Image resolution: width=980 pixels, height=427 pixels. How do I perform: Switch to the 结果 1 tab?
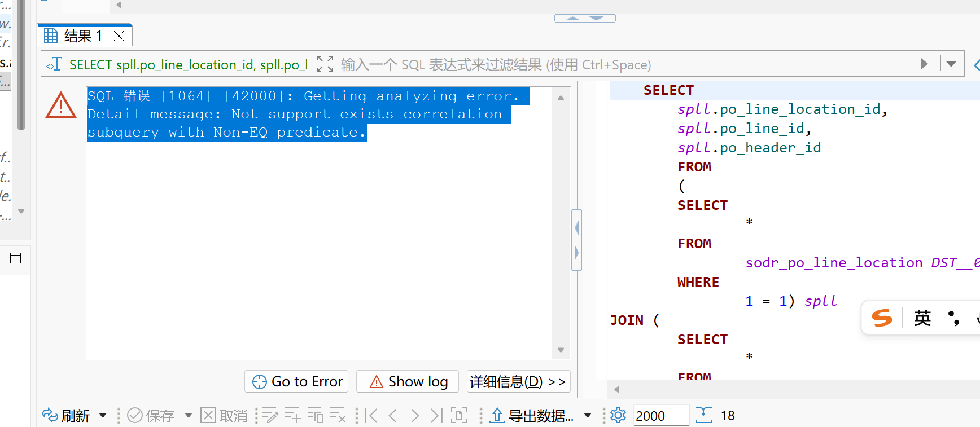tap(76, 36)
